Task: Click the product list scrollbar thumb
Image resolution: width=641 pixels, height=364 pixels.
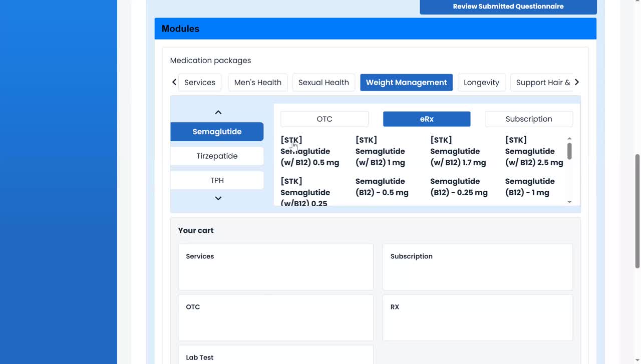Action: 569,151
